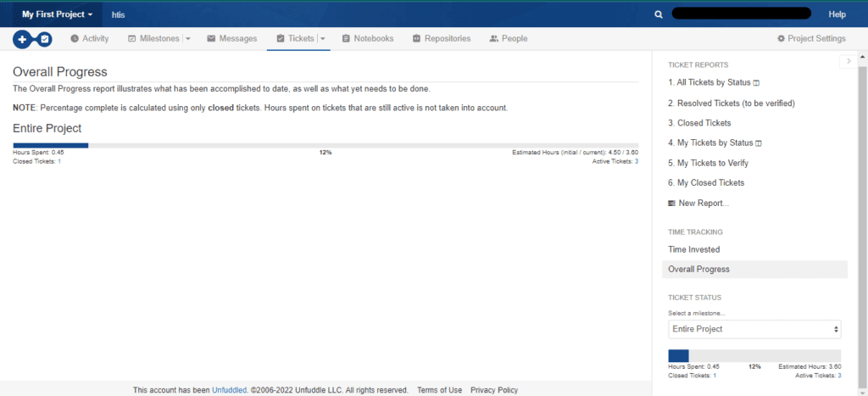Click the envelope icon beside Messages
Viewport: 868px width, 396px height.
tap(211, 39)
